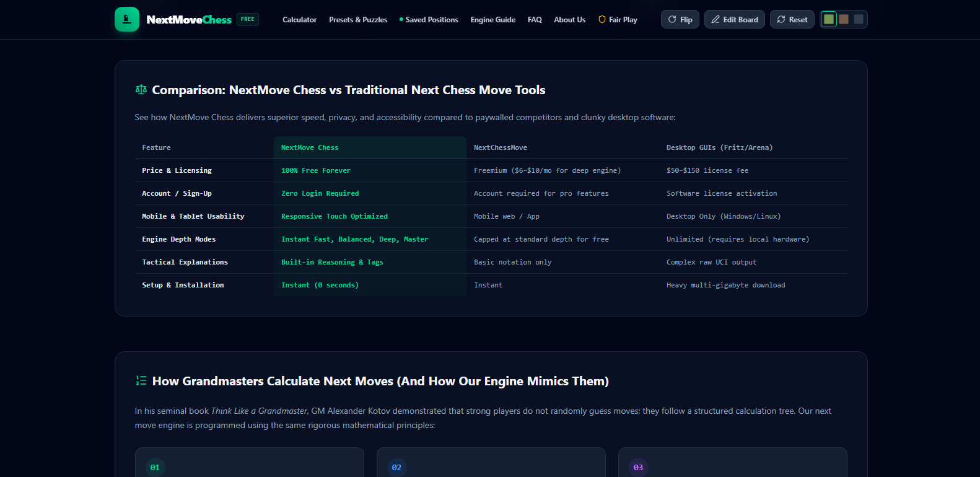
Task: Click the "Price & Licensing" row label
Action: tap(177, 170)
